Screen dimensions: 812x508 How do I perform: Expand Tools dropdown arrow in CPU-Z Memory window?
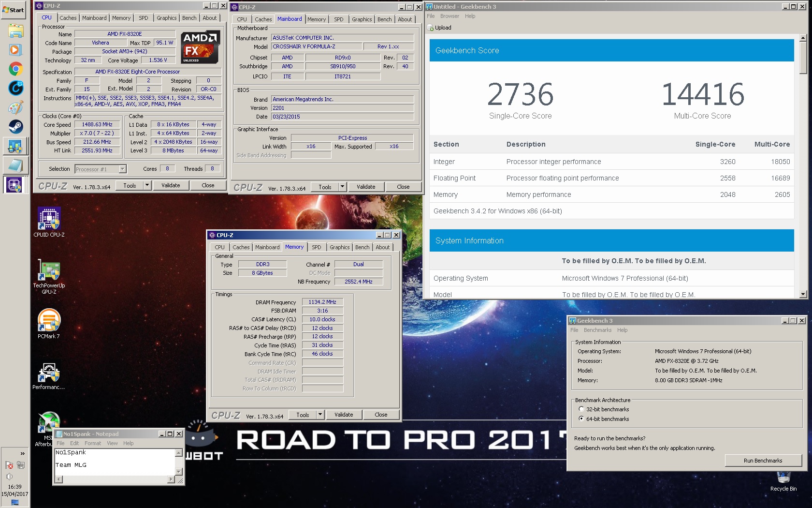pyautogui.click(x=320, y=415)
